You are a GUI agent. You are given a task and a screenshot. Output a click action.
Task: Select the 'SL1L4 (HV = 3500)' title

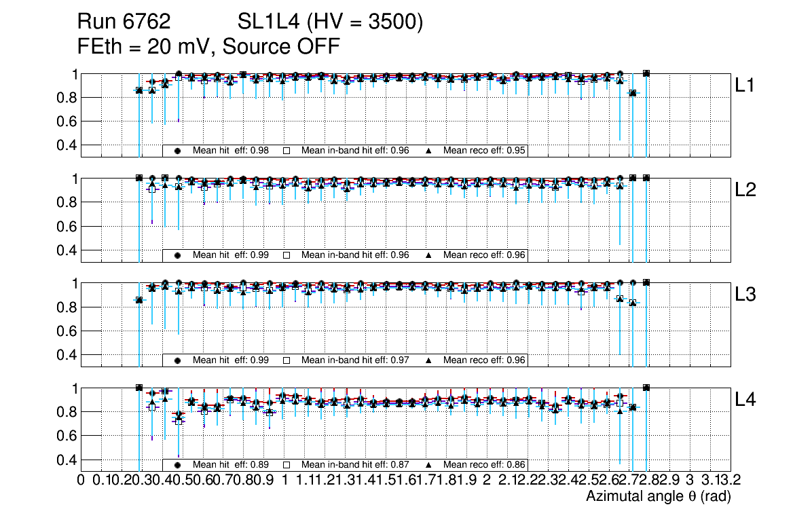[x=331, y=23]
